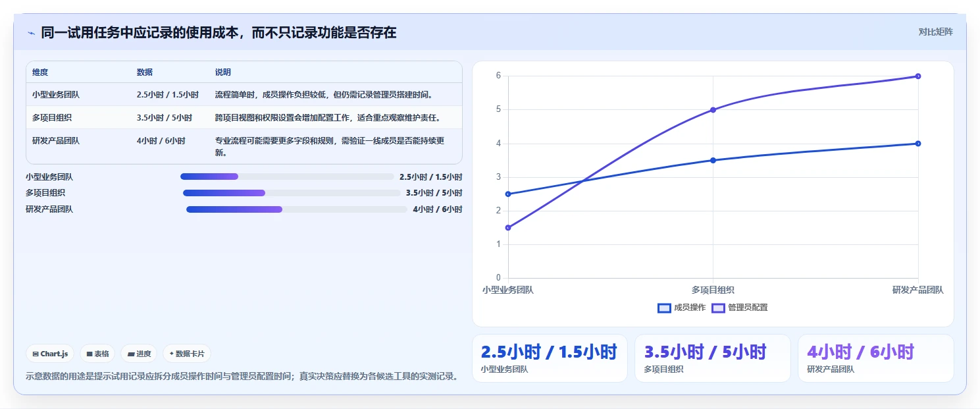Click the 研发产品团队 progress bar

coord(297,209)
